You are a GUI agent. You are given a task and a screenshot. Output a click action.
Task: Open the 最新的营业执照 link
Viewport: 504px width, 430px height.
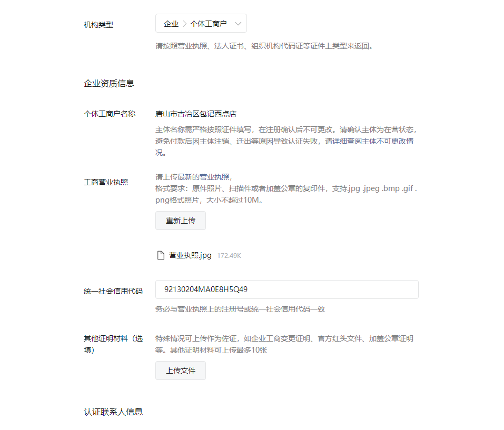[x=203, y=177]
